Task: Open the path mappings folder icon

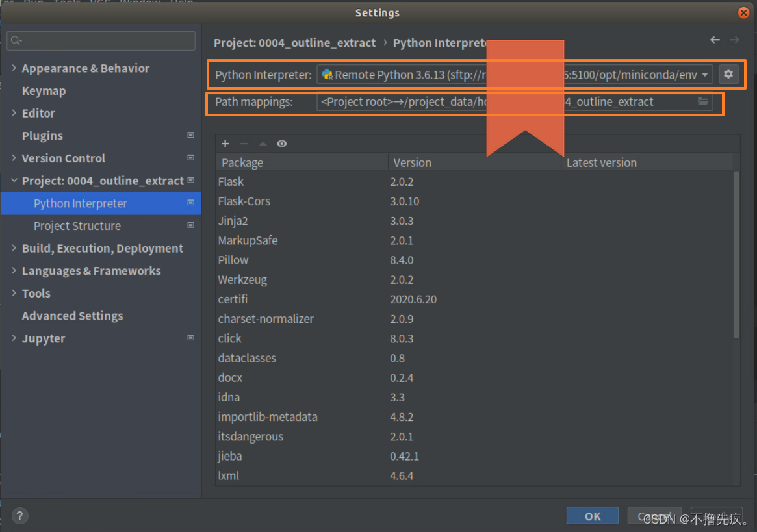Action: (x=703, y=102)
